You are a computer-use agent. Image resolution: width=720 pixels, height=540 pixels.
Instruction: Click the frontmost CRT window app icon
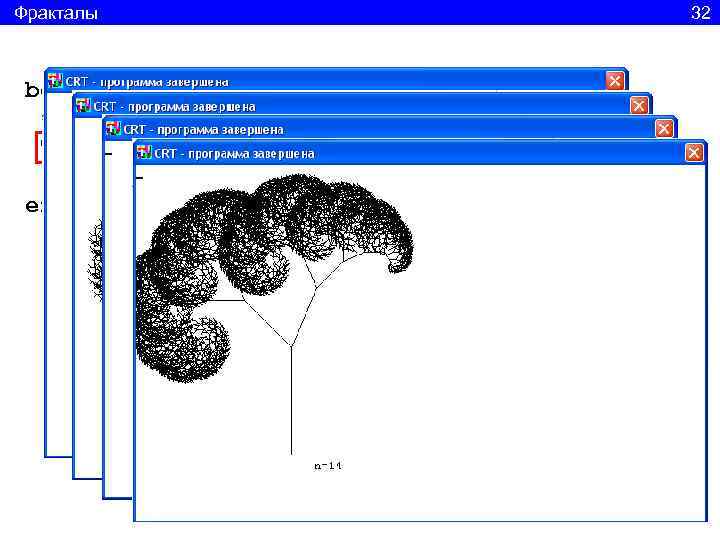[x=144, y=152]
